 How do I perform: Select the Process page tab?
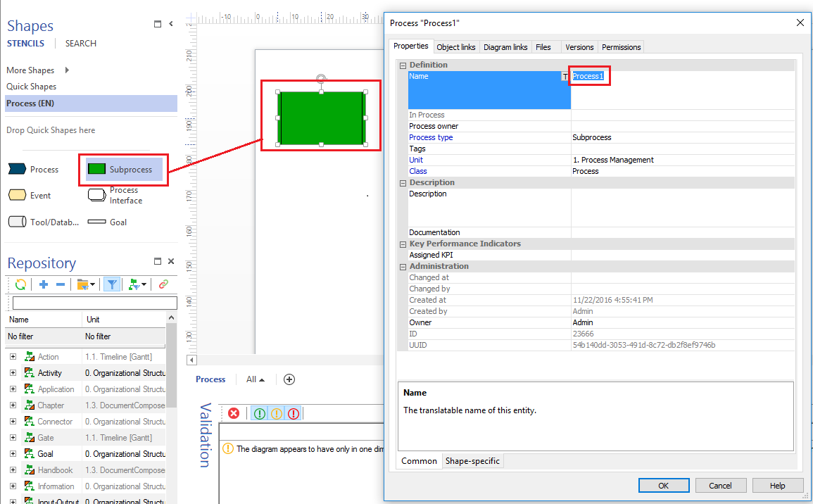pyautogui.click(x=210, y=379)
